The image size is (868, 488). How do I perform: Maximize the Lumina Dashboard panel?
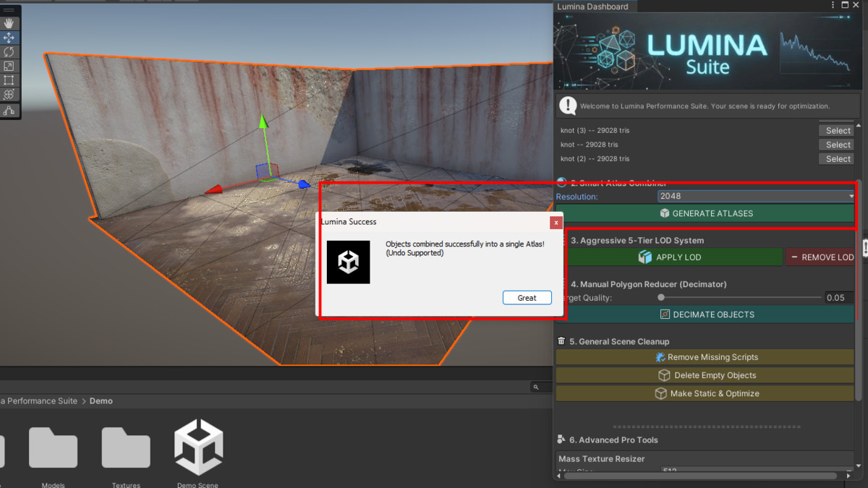[x=846, y=6]
